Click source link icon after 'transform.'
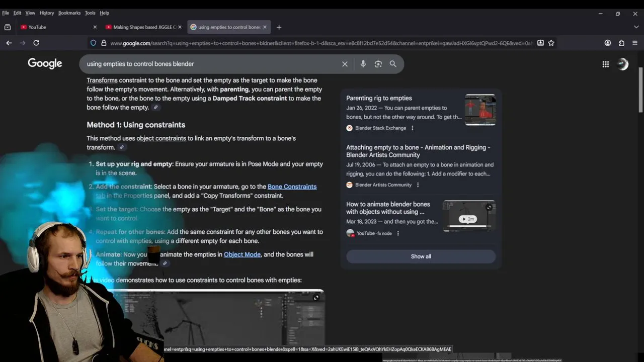This screenshot has height=362, width=644. click(x=122, y=147)
